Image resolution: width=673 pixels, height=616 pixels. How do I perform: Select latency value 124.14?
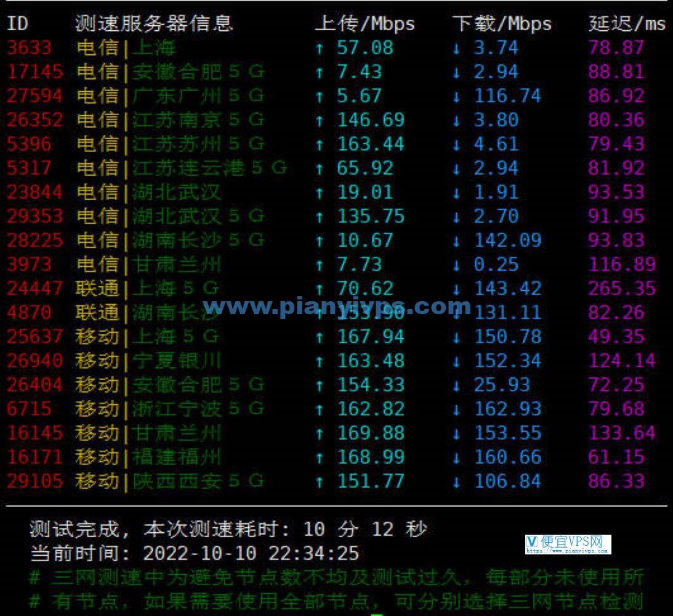[x=622, y=360]
